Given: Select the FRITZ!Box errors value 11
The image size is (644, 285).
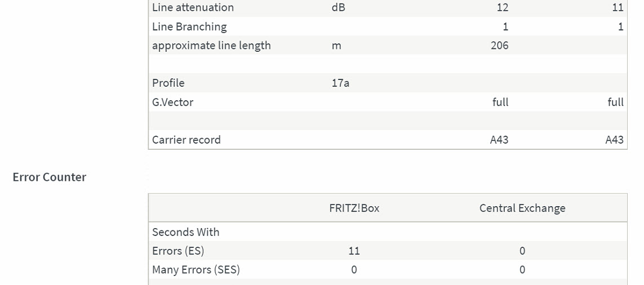Looking at the screenshot, I should click(354, 251).
